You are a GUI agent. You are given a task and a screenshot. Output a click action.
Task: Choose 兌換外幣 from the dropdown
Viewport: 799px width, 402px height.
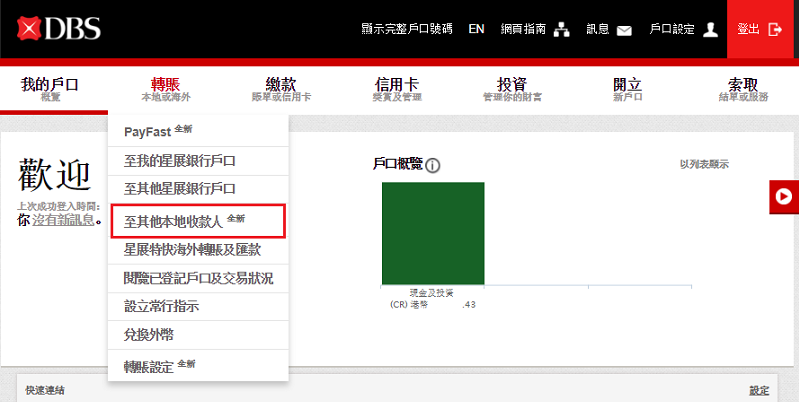[149, 334]
